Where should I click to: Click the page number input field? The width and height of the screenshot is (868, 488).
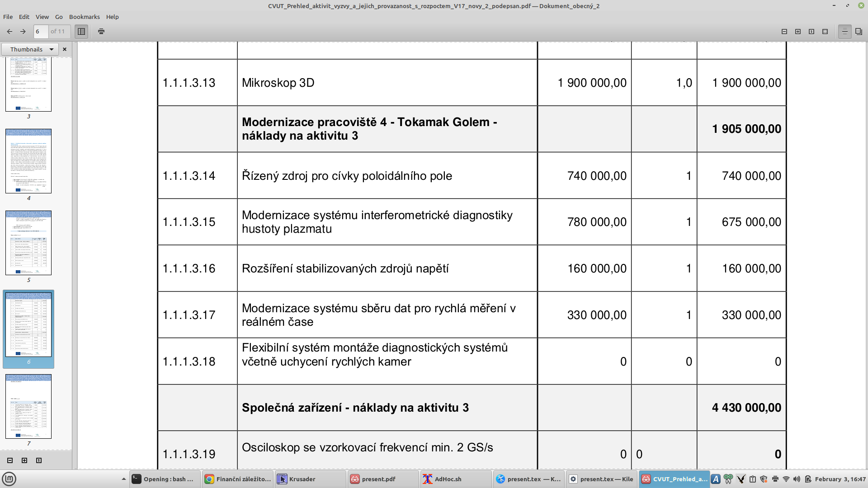coord(41,32)
